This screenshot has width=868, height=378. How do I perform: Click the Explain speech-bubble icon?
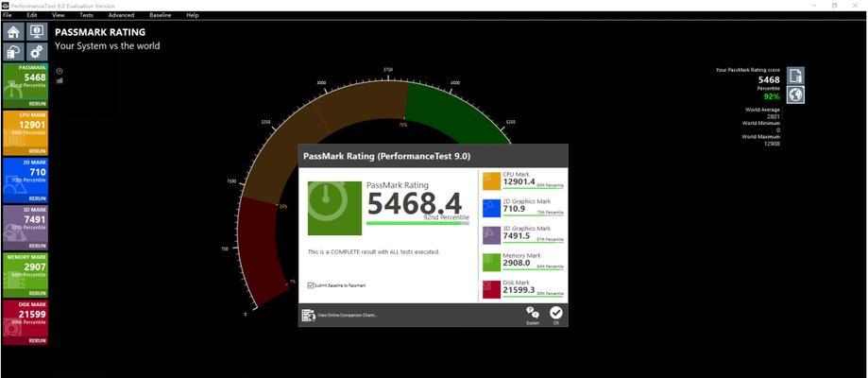click(x=533, y=313)
